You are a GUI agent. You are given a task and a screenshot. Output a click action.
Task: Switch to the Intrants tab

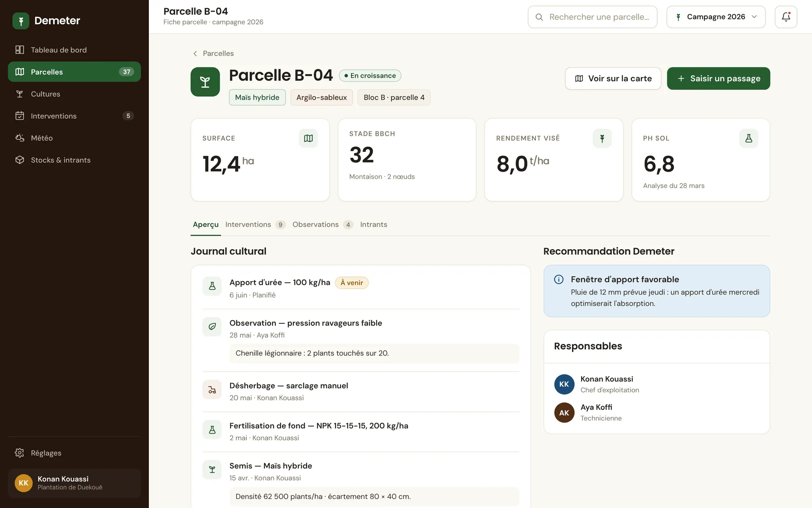click(x=374, y=224)
